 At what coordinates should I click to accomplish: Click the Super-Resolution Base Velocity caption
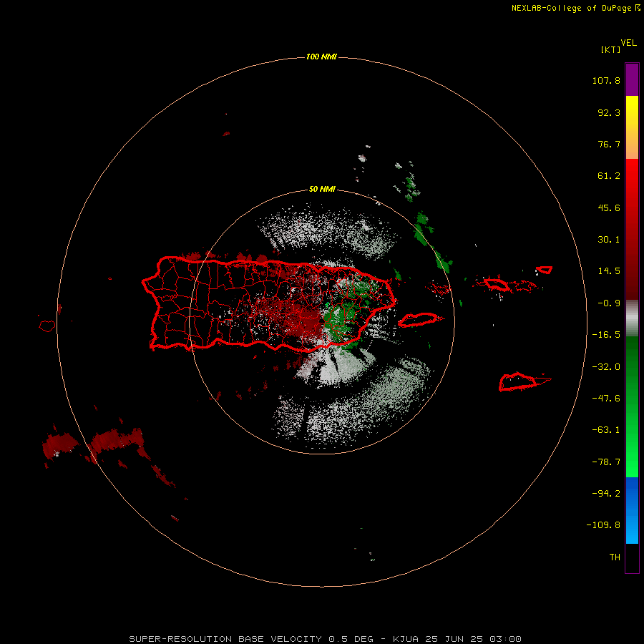pos(326,639)
